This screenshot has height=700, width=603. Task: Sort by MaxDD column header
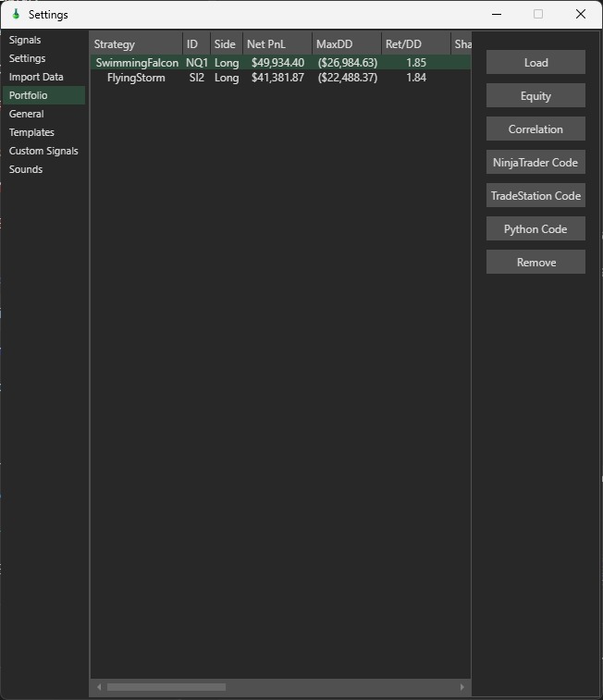pos(347,43)
